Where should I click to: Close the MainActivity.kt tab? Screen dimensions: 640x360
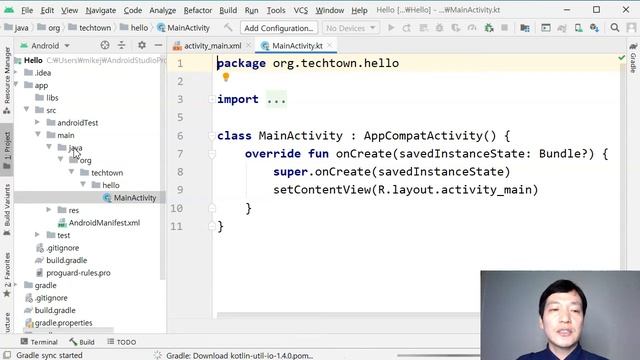pyautogui.click(x=330, y=45)
